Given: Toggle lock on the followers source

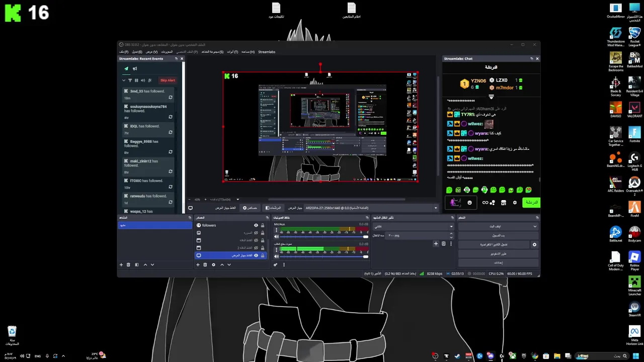Looking at the screenshot, I should [x=262, y=225].
